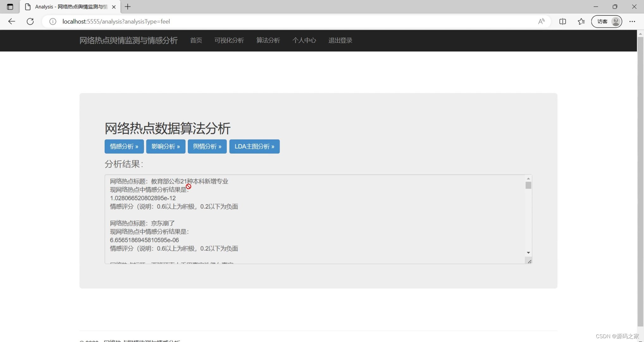Refresh the Analysis page
Screen dimensions: 644x342
30,22
